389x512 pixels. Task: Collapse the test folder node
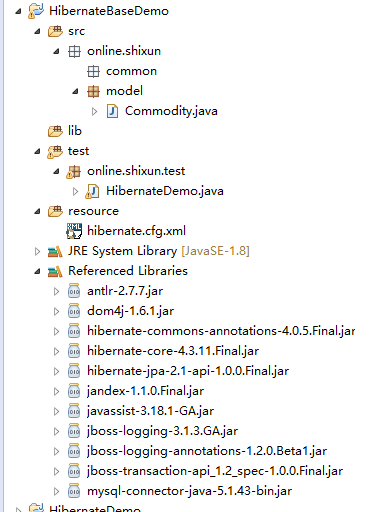click(x=38, y=152)
